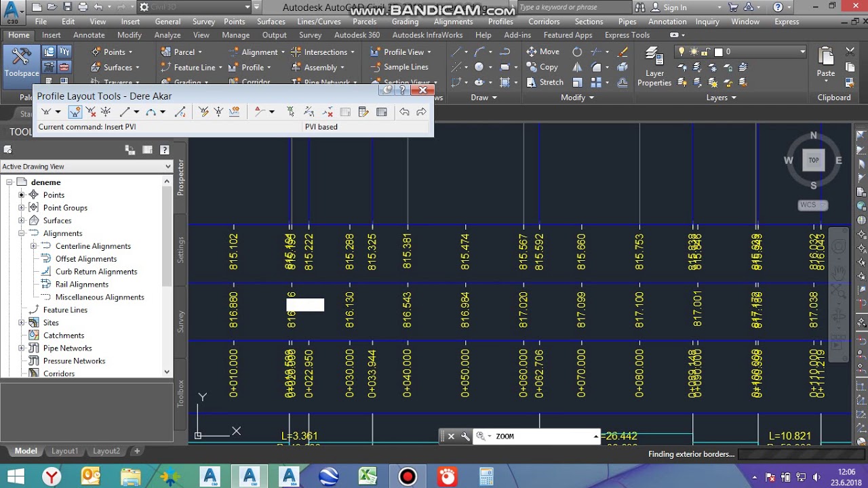Switch to the Settings tab of Toolspace

pos(180,249)
